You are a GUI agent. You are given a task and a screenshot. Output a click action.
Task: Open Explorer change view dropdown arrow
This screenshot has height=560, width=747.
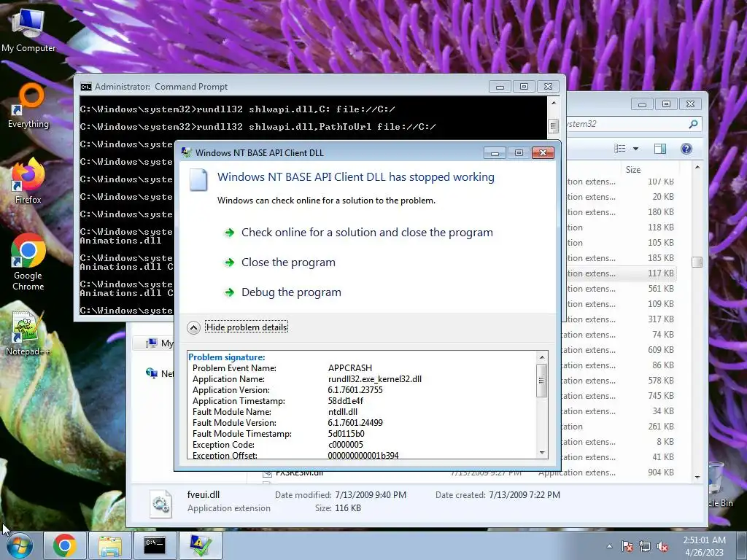point(635,149)
